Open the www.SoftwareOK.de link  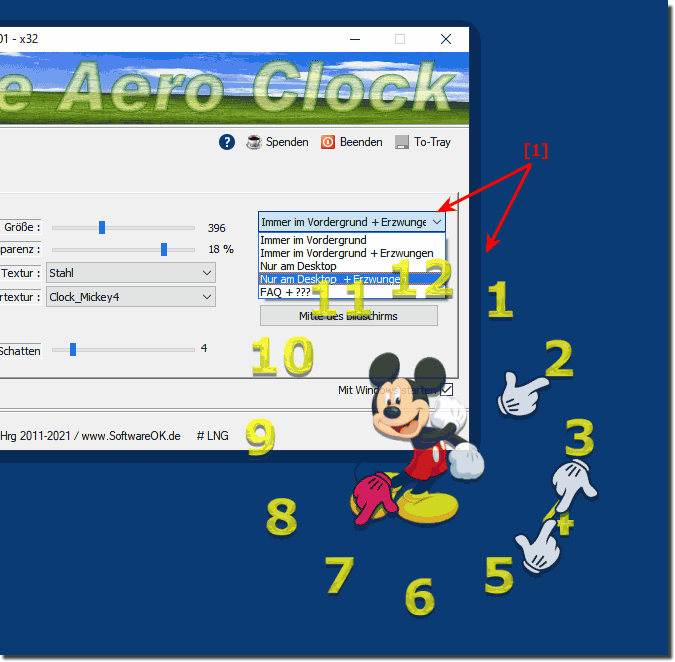131,436
